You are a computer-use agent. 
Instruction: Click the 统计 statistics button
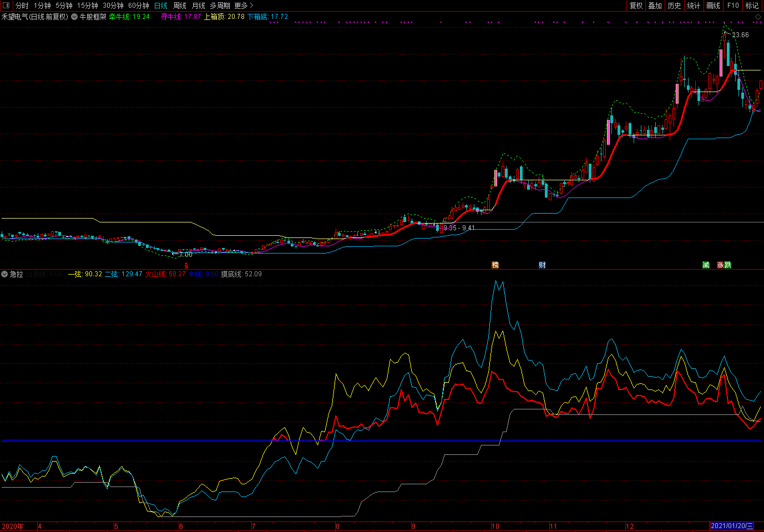point(694,6)
